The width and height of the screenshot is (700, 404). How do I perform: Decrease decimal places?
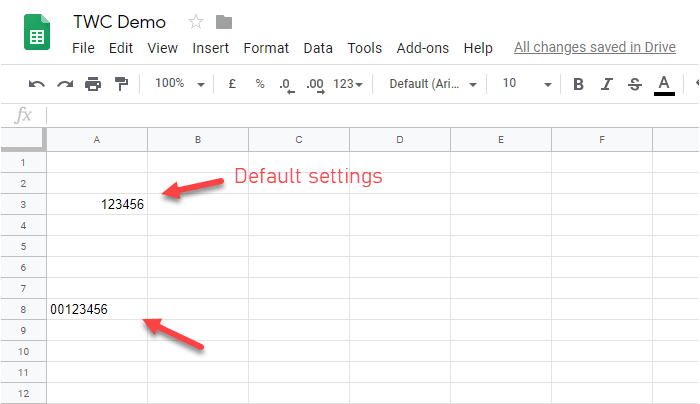pos(287,84)
